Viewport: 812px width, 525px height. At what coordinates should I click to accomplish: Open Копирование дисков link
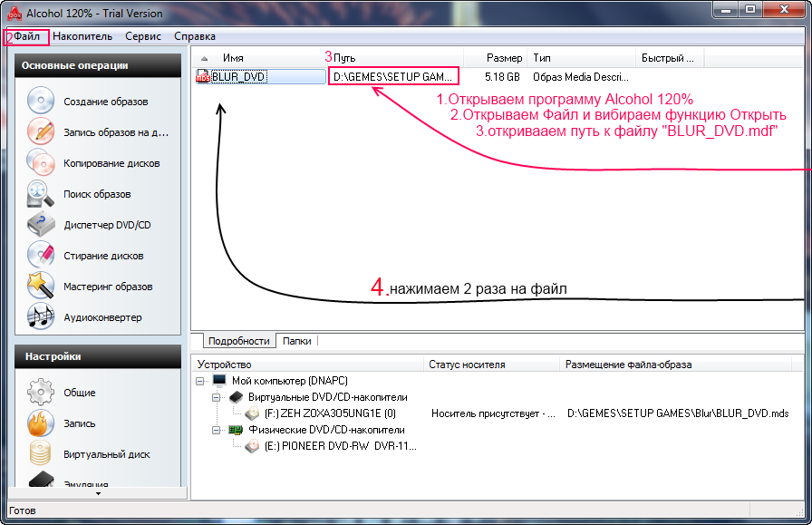pos(111,163)
